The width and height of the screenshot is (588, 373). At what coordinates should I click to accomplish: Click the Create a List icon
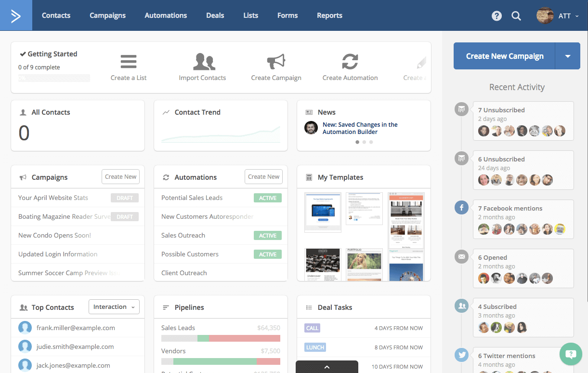coord(128,62)
